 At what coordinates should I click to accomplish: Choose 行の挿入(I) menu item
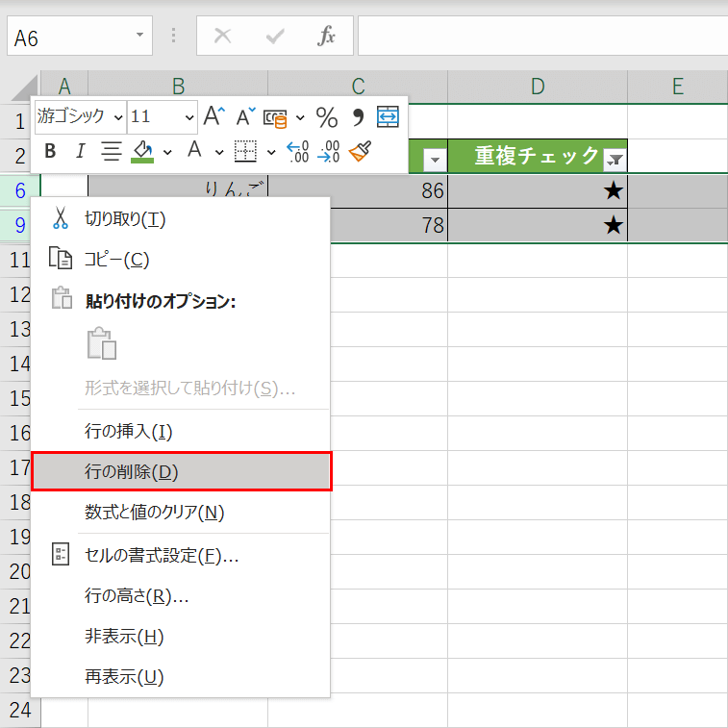coord(181,432)
